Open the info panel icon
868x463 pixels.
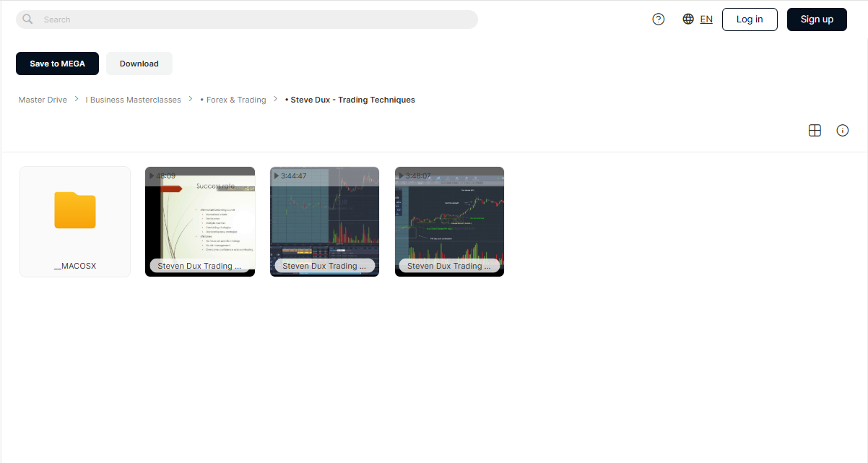tap(842, 131)
